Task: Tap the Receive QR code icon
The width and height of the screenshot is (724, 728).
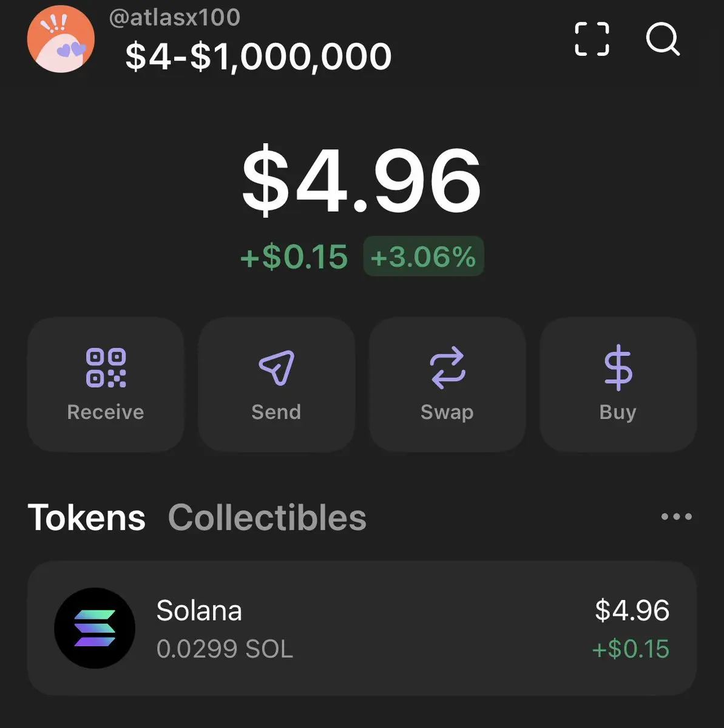Action: 106,368
